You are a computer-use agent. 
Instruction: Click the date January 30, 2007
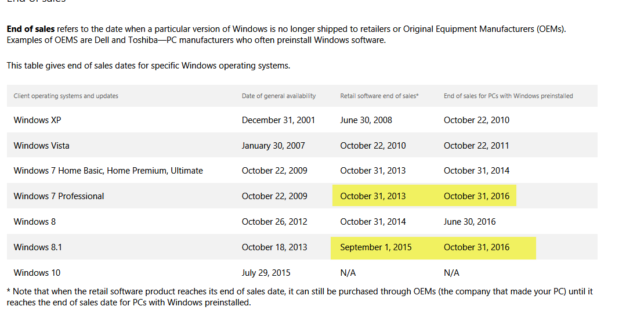point(273,146)
